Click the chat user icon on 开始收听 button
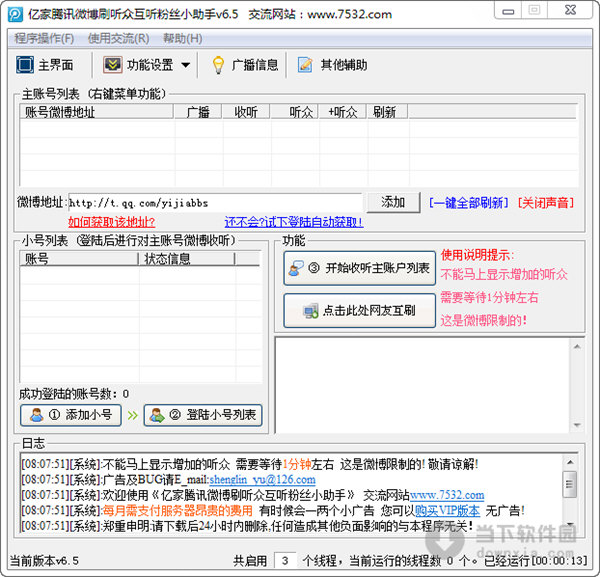The width and height of the screenshot is (600, 577). point(296,269)
